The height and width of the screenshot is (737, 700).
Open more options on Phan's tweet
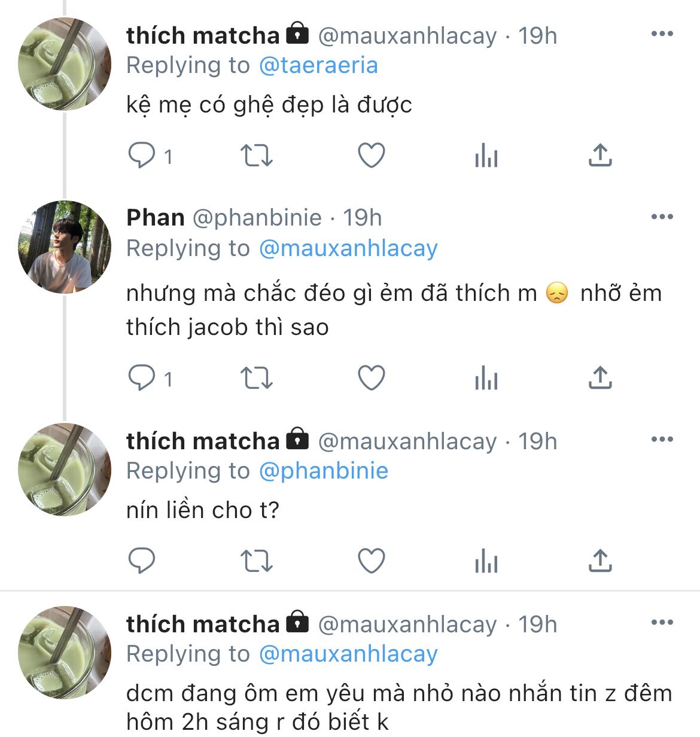click(x=662, y=217)
